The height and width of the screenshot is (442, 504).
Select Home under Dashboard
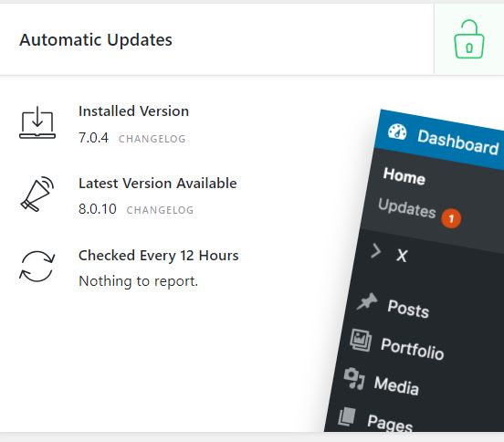point(404,176)
